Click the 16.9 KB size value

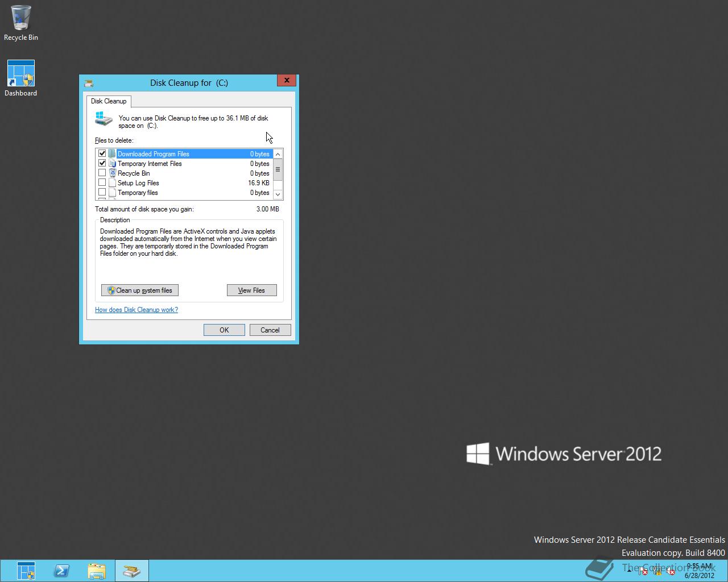(x=259, y=183)
